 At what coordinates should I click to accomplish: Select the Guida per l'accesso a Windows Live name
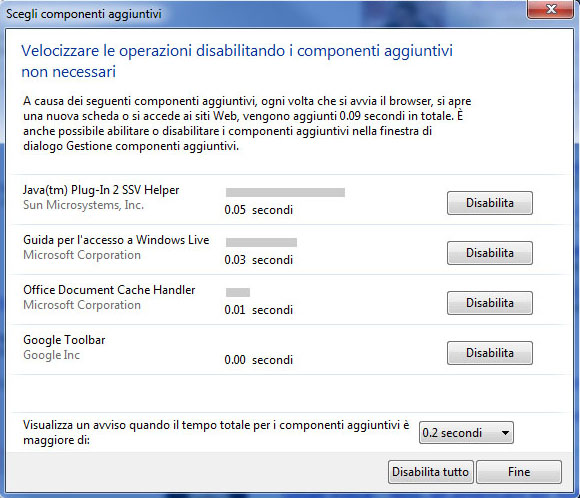pyautogui.click(x=116, y=240)
